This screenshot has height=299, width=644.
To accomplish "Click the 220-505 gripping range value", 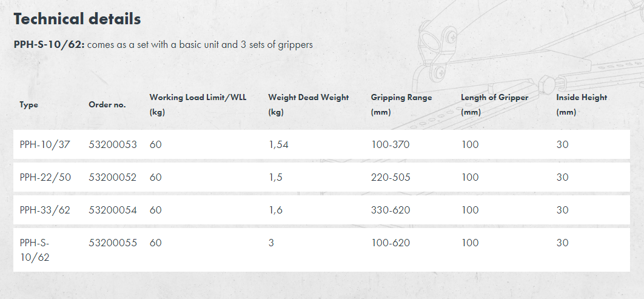I will tap(391, 177).
